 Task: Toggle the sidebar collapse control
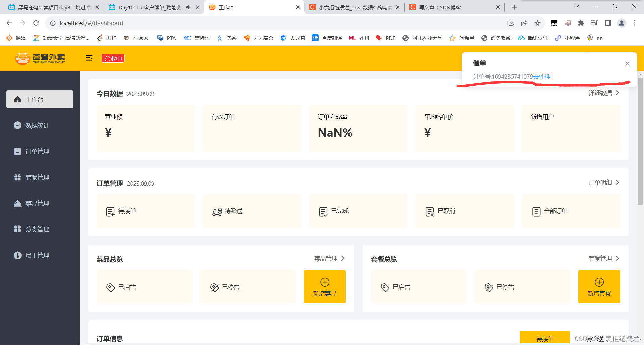(x=89, y=58)
